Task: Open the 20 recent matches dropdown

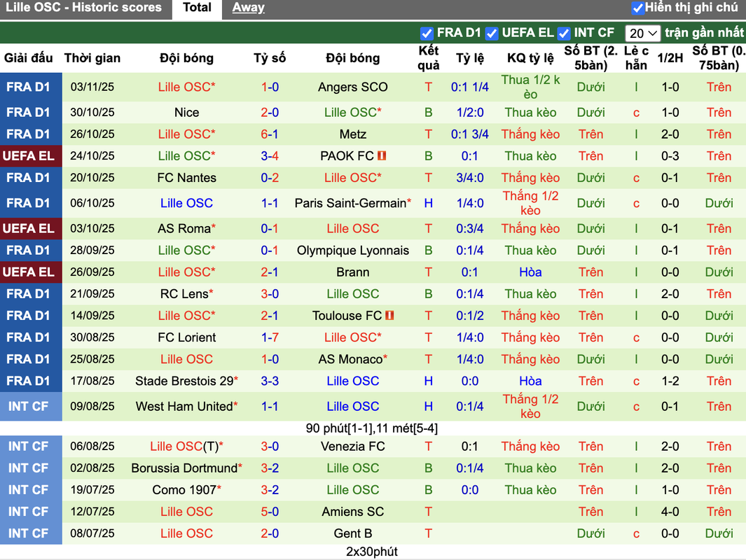Action: (x=642, y=34)
